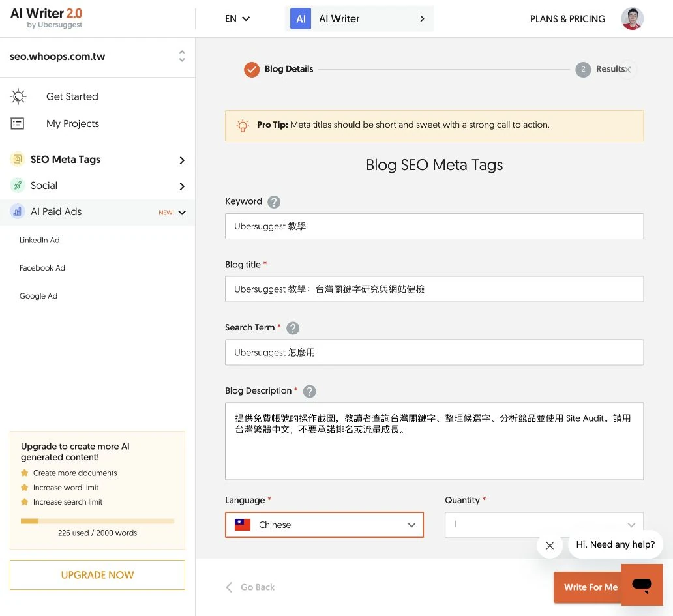This screenshot has width=673, height=616.
Task: Close the form with the X icon
Action: pos(627,70)
